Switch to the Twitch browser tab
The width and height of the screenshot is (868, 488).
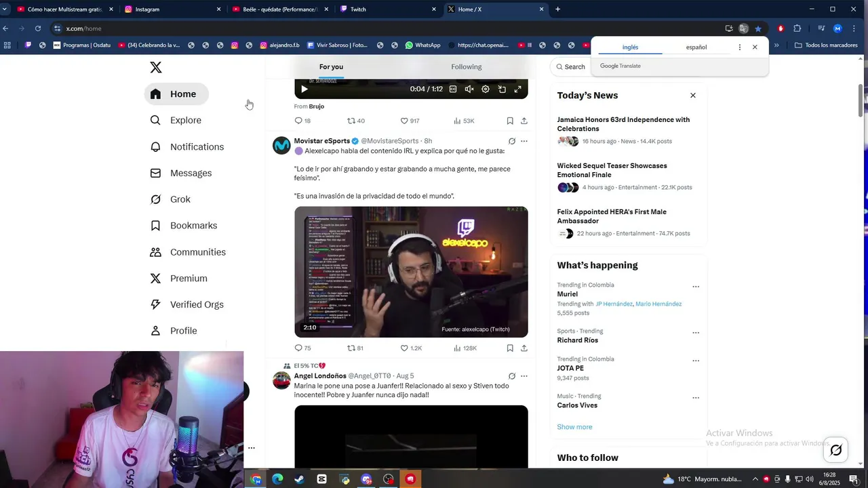(x=388, y=9)
